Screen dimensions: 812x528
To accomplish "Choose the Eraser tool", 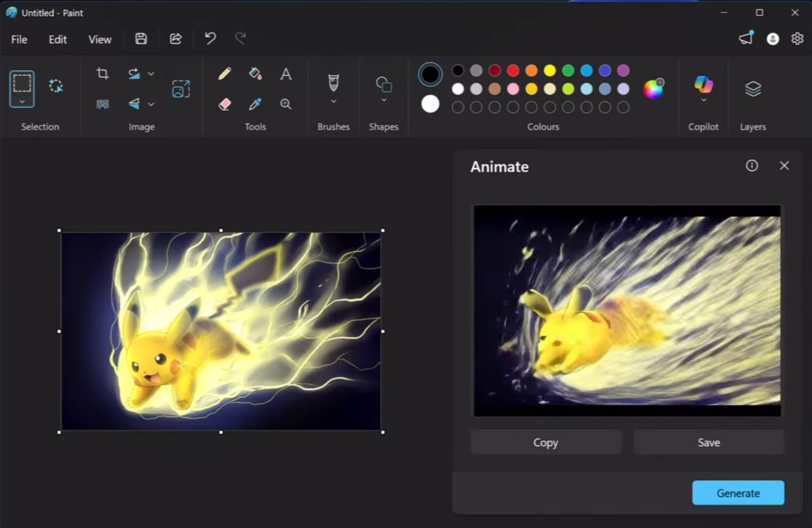I will pyautogui.click(x=224, y=104).
